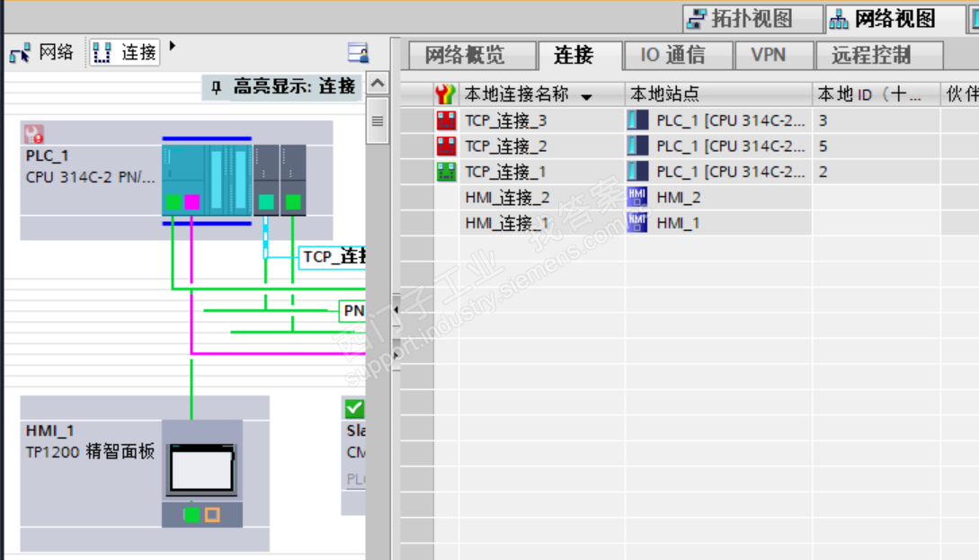Image resolution: width=979 pixels, height=560 pixels.
Task: Expand the toolbar arrow beside 连接
Action: (173, 46)
